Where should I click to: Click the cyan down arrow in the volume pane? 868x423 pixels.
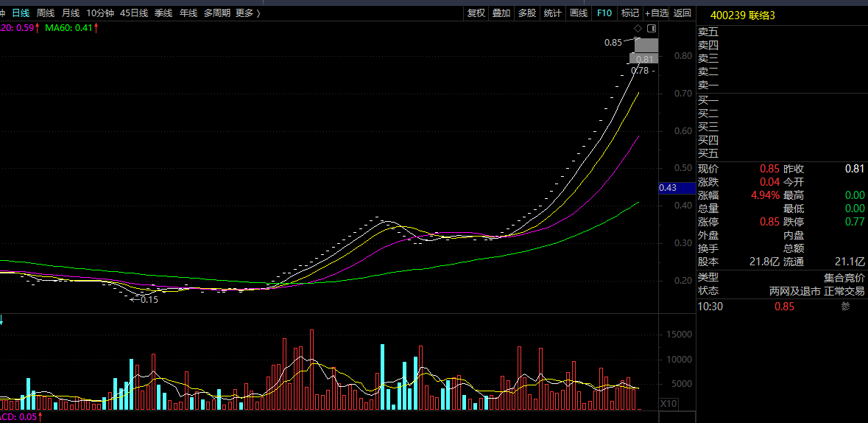pos(1,320)
